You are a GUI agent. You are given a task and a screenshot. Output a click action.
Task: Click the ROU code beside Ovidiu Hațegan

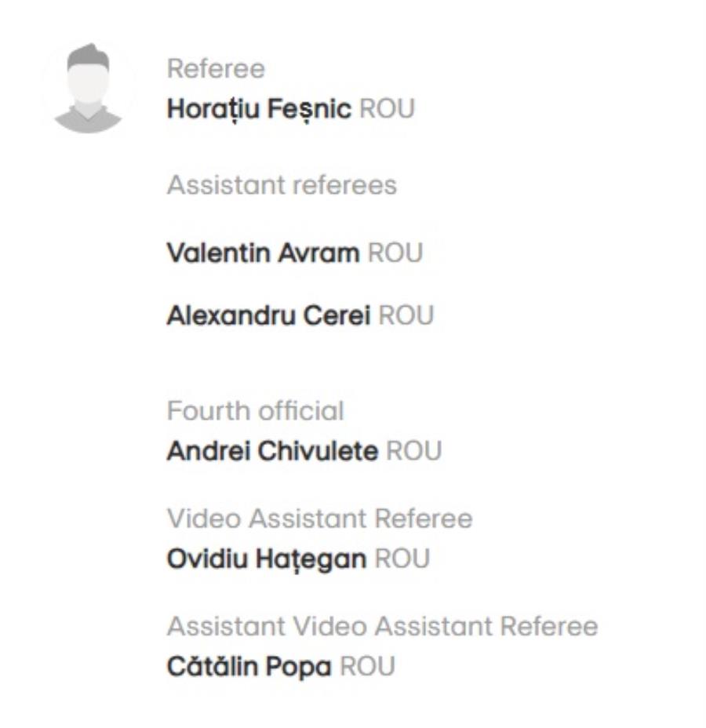(x=402, y=560)
